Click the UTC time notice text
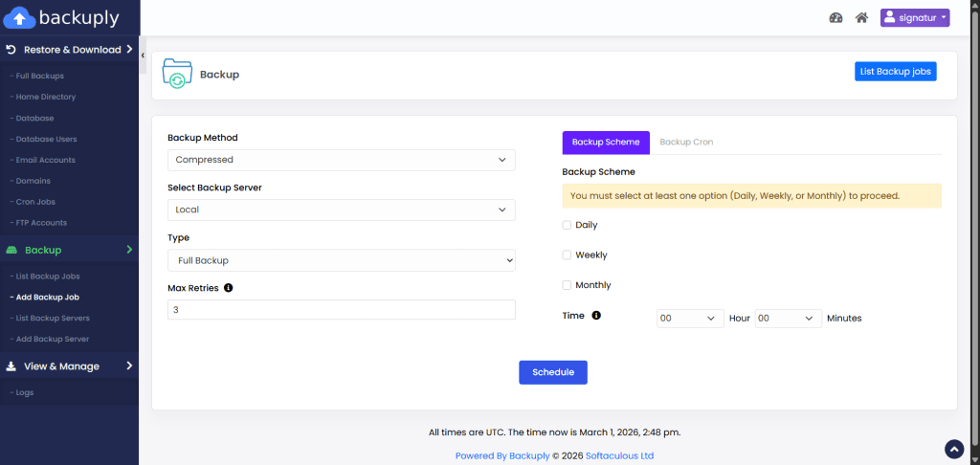 pyautogui.click(x=554, y=432)
